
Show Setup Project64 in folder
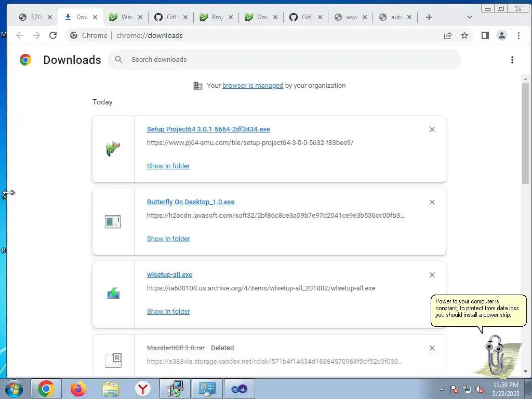pos(168,166)
